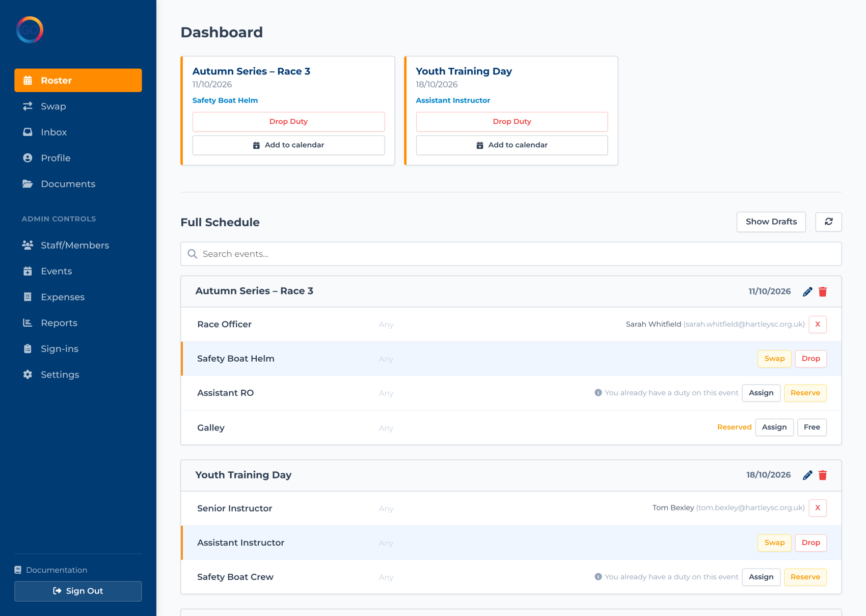Click the Swap arrows icon
Viewport: 866px width, 616px height.
[28, 106]
